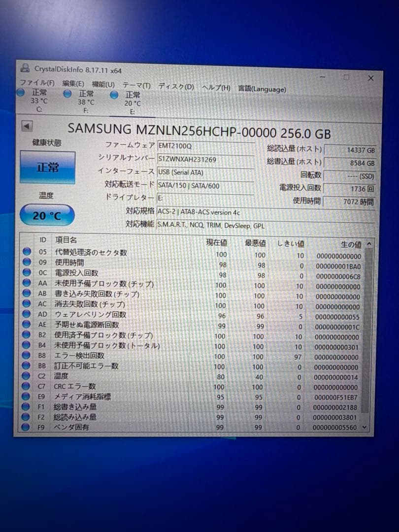Image resolution: width=399 pixels, height=532 pixels.
Task: Select the ウェアレベリング回数 row name
Action: pyautogui.click(x=90, y=314)
